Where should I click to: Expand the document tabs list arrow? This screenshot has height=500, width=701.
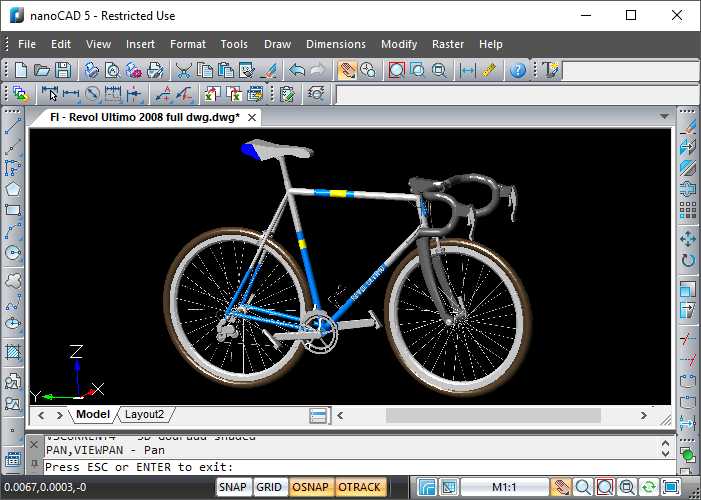pos(664,117)
